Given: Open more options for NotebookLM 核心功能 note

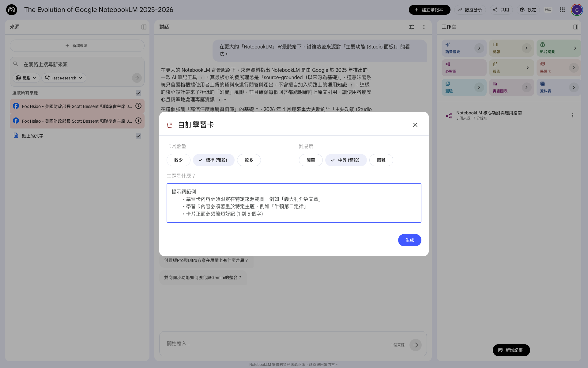Looking at the screenshot, I should pyautogui.click(x=573, y=115).
